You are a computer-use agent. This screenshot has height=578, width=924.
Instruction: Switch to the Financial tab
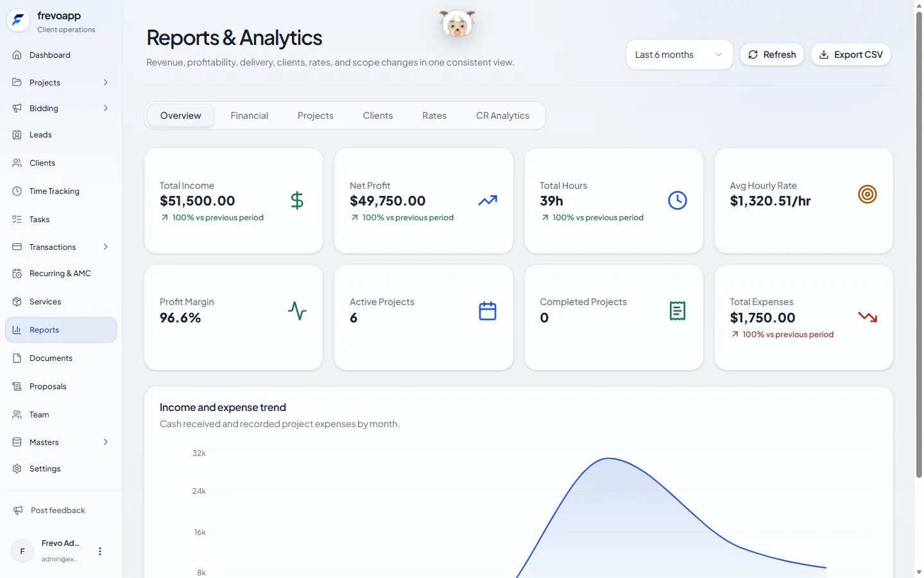click(250, 116)
